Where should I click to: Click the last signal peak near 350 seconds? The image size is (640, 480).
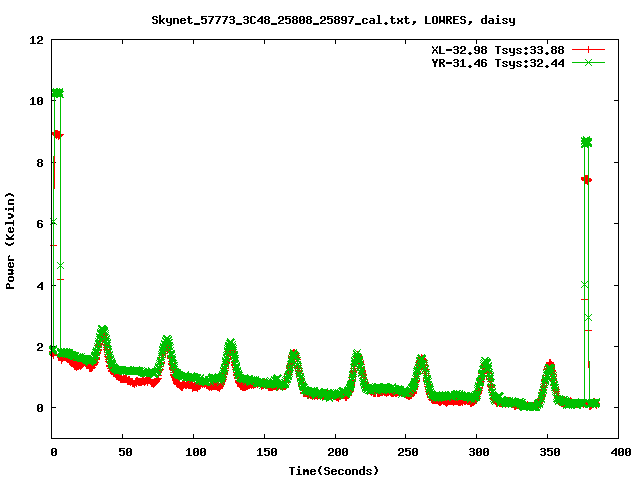549,366
